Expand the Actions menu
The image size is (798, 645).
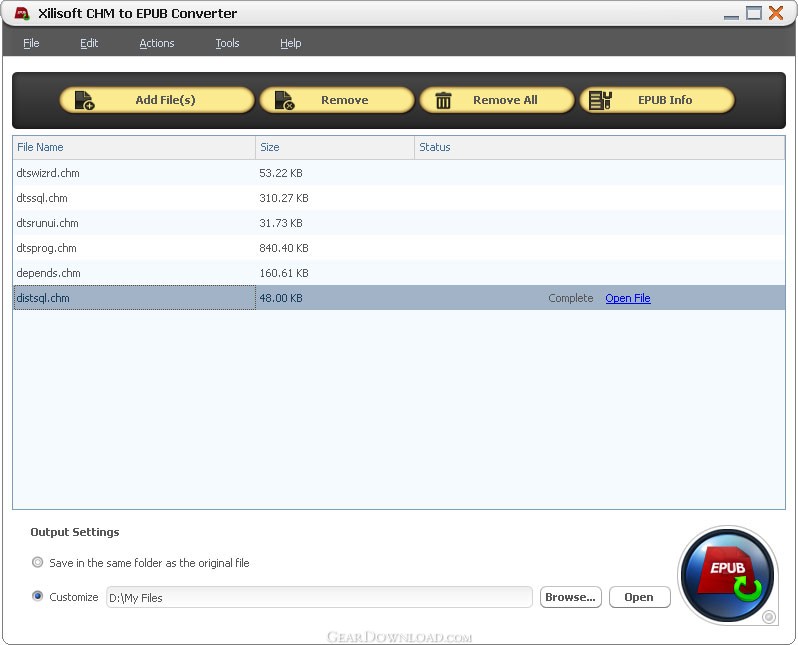click(x=156, y=43)
